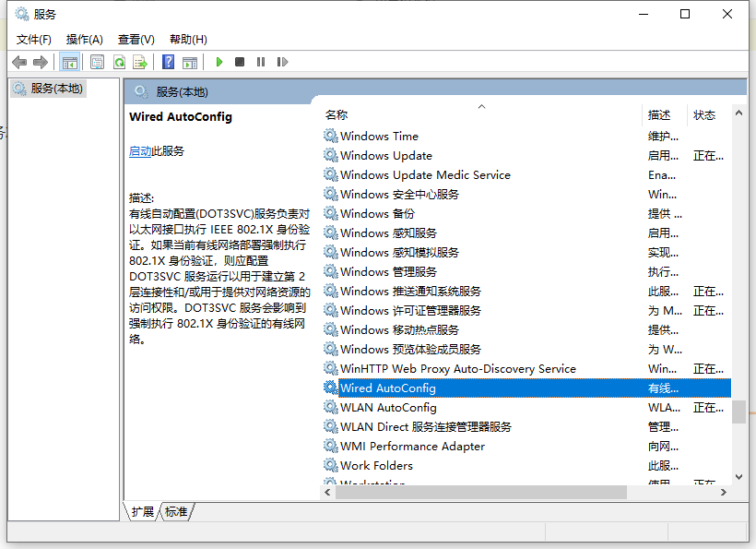756x549 pixels.
Task: Click the Pause service toolbar icon
Action: coord(261,62)
